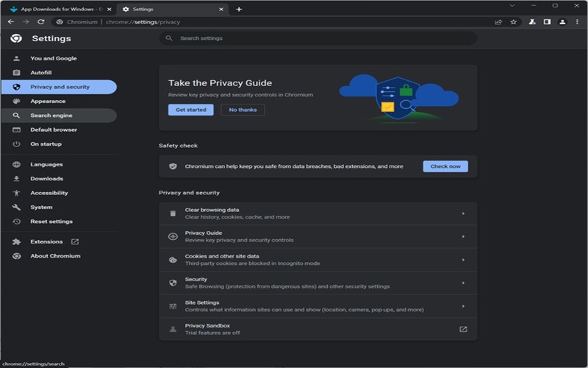Click the browser back arrow
588x368 pixels.
coord(11,22)
